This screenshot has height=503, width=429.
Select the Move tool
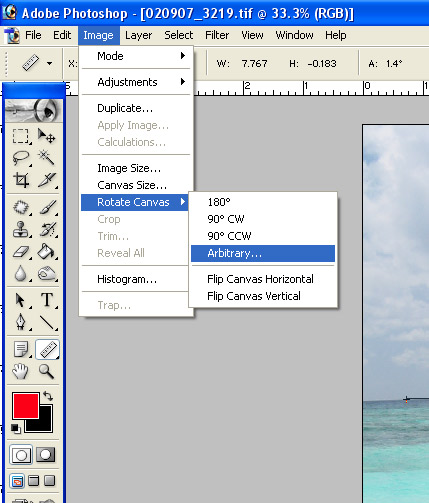point(46,136)
